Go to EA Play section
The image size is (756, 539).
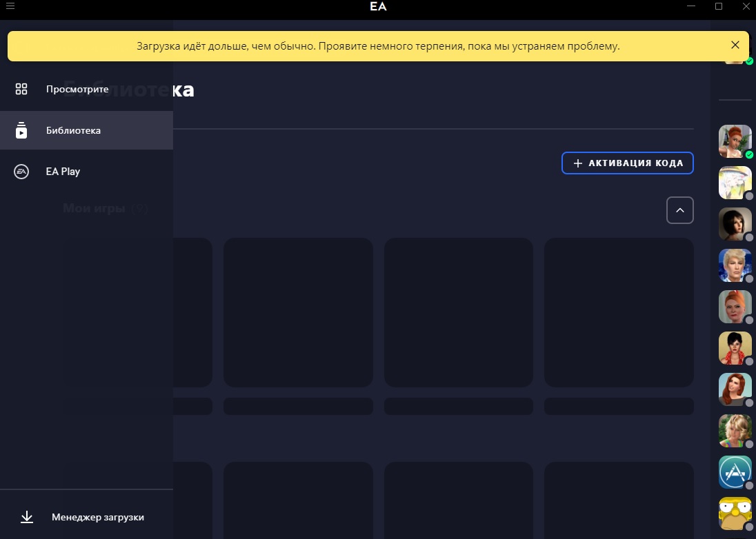click(x=86, y=172)
